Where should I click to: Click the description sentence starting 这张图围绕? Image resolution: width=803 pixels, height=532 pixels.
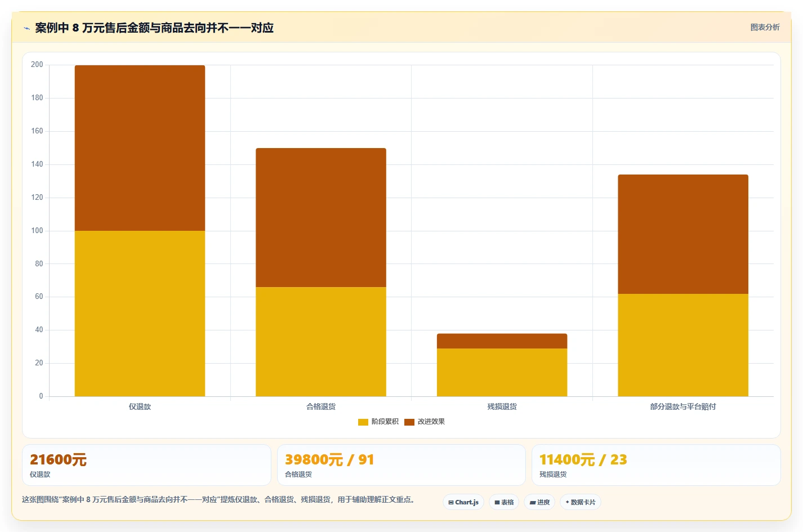[218, 499]
